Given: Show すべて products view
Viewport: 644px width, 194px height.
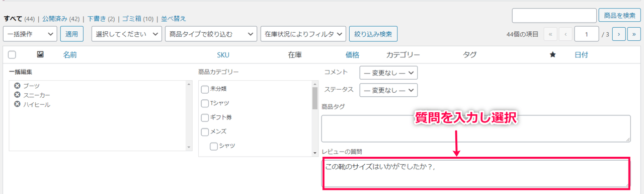Looking at the screenshot, I should pos(13,19).
